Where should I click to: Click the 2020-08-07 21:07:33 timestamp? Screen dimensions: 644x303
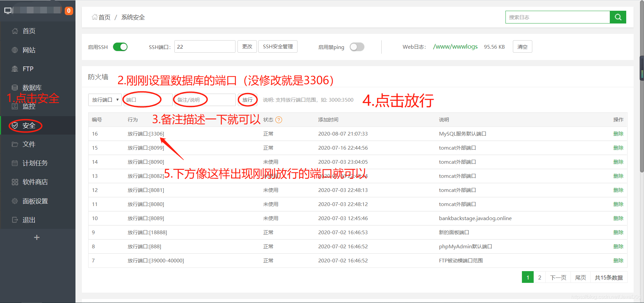[343, 134]
